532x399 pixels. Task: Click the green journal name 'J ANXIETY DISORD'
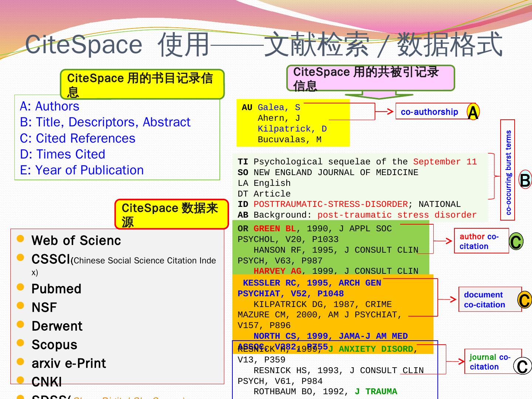371,349
